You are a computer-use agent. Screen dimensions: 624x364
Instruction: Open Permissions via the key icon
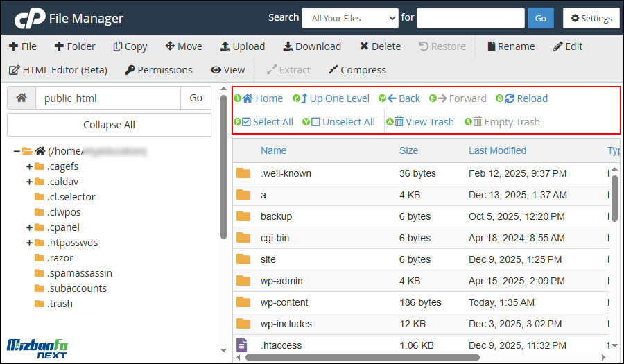click(x=130, y=70)
